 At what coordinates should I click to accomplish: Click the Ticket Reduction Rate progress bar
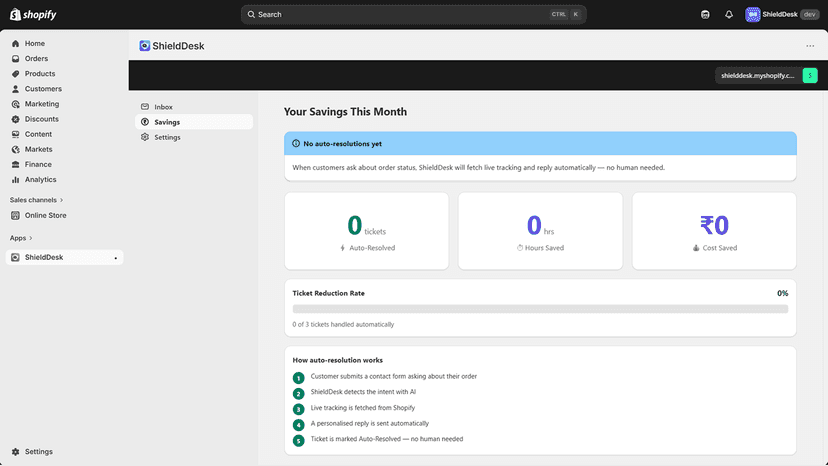tap(540, 309)
